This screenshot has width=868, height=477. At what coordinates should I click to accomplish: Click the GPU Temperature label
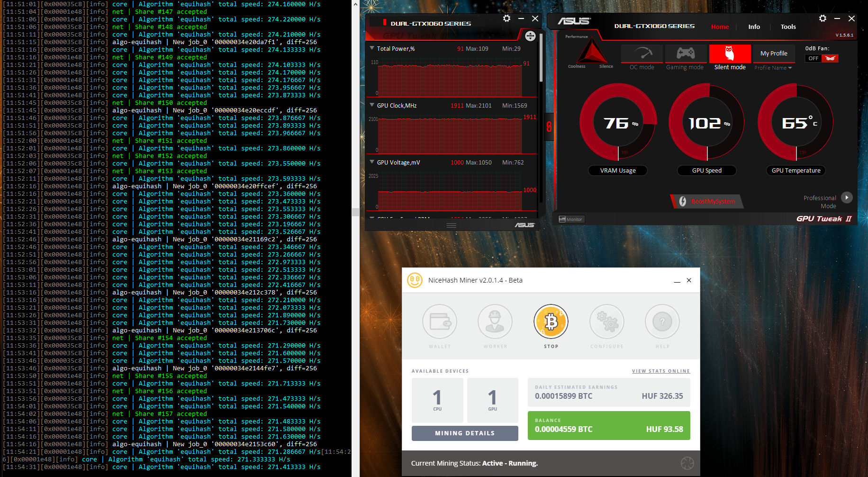[796, 171]
